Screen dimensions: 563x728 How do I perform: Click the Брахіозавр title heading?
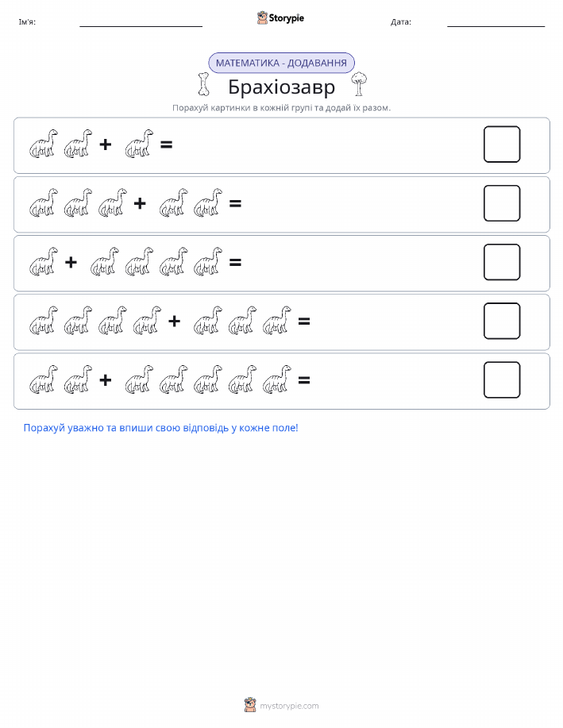[x=281, y=87]
